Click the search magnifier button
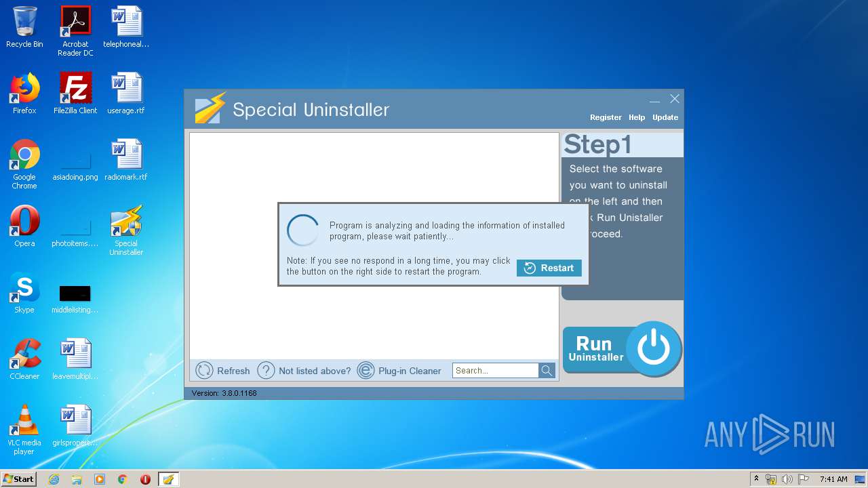 pyautogui.click(x=547, y=370)
